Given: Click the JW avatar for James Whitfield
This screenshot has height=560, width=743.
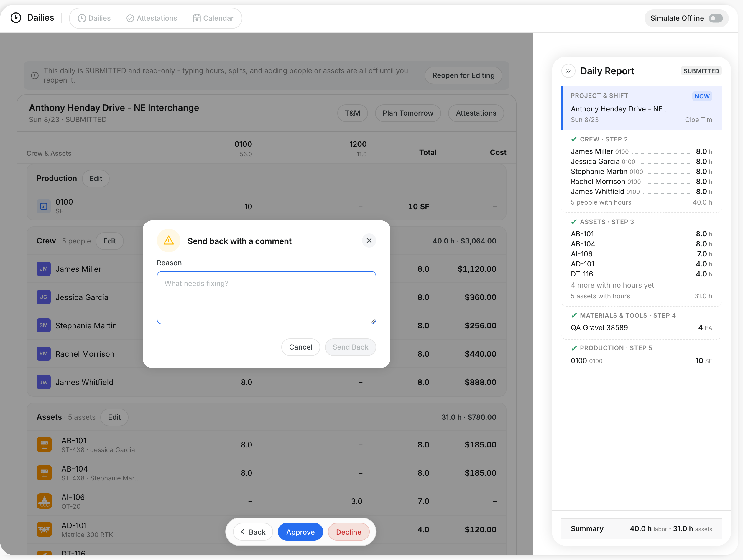Looking at the screenshot, I should click(x=44, y=382).
